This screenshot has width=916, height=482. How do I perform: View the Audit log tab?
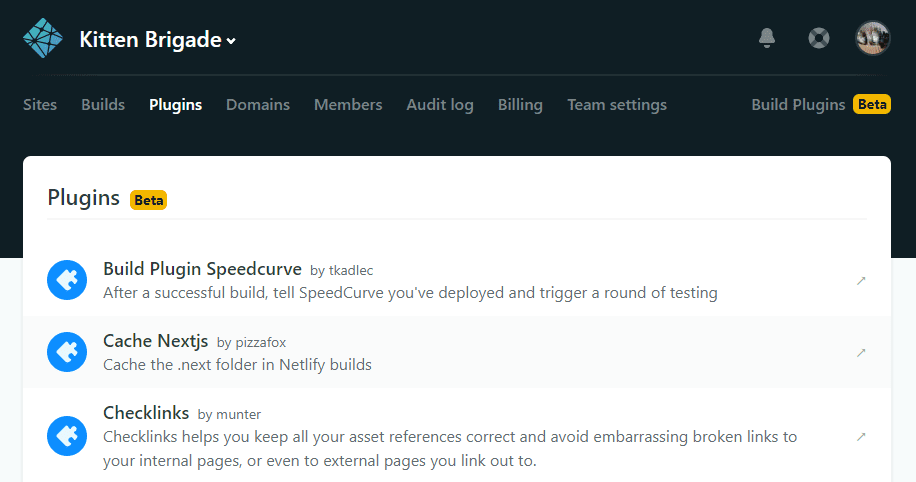coord(440,104)
